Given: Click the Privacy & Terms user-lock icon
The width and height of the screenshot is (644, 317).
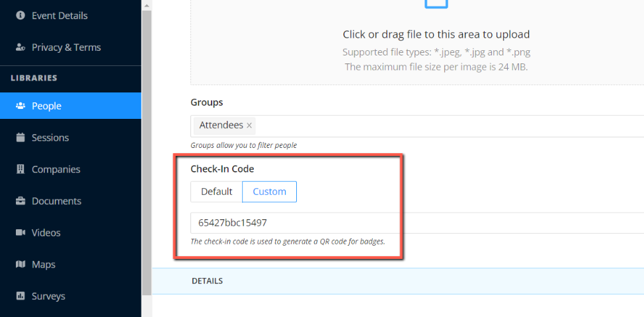Looking at the screenshot, I should coord(20,48).
